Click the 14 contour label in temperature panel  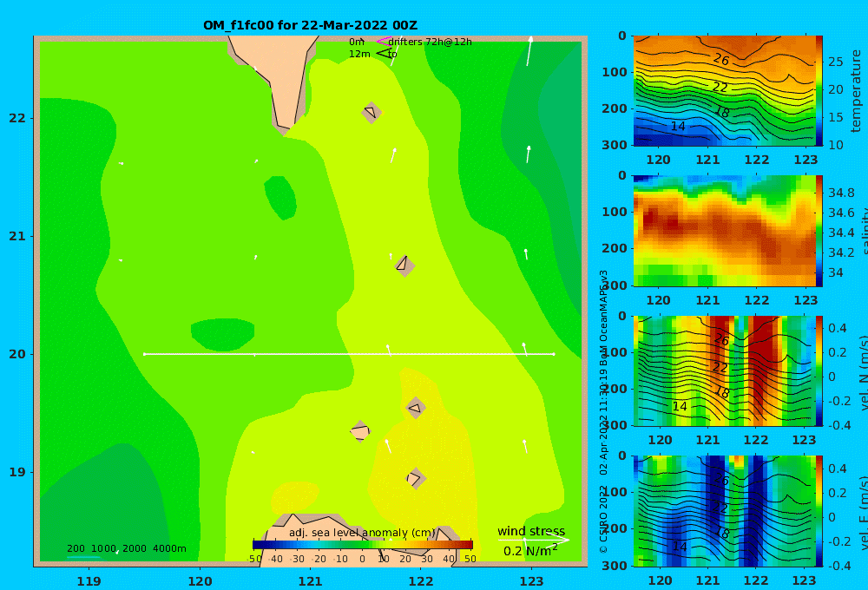(678, 126)
